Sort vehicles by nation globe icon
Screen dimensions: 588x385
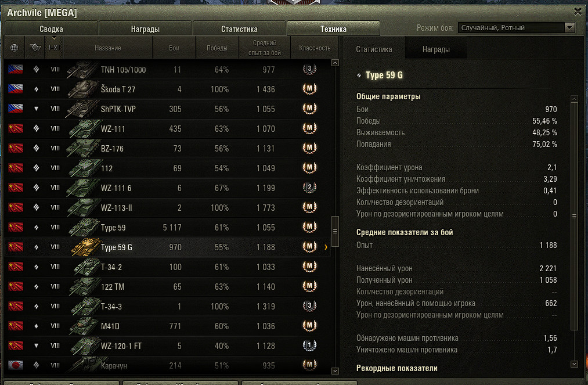pyautogui.click(x=15, y=48)
